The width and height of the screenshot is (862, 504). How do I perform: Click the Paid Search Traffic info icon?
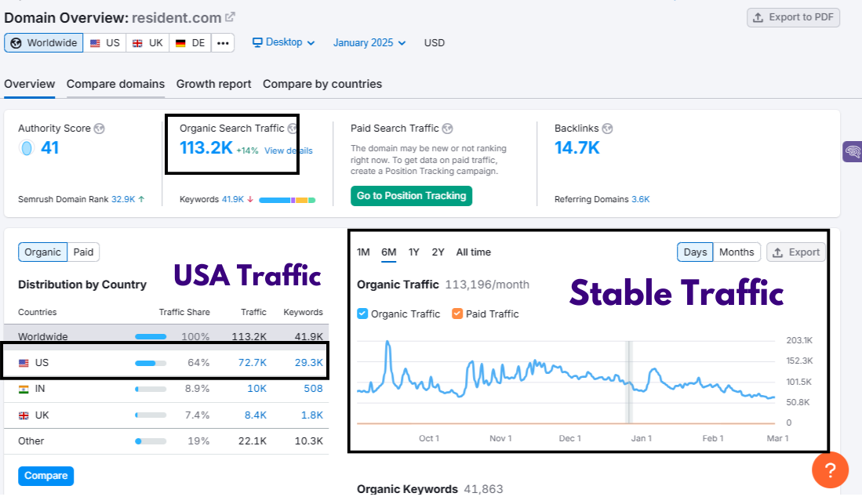coord(447,129)
